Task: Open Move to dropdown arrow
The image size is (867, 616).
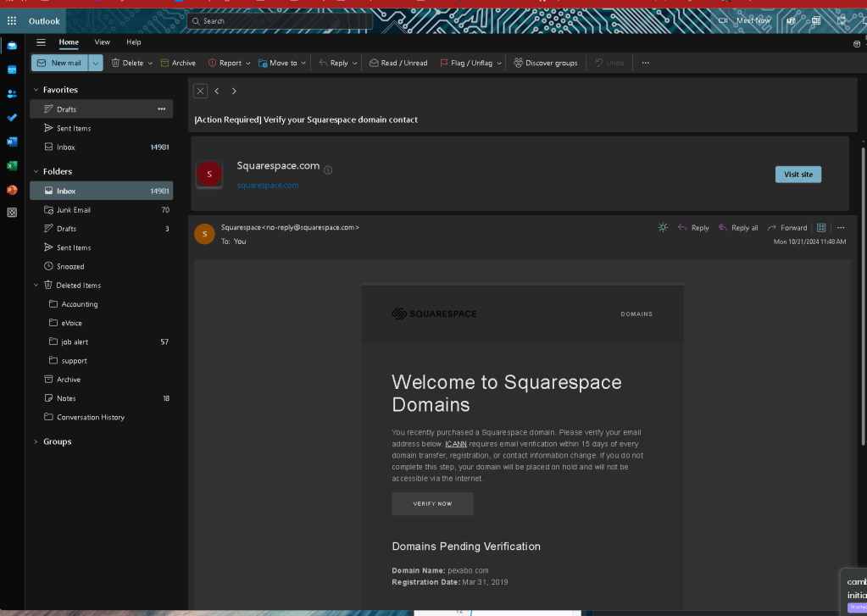Action: (x=303, y=64)
